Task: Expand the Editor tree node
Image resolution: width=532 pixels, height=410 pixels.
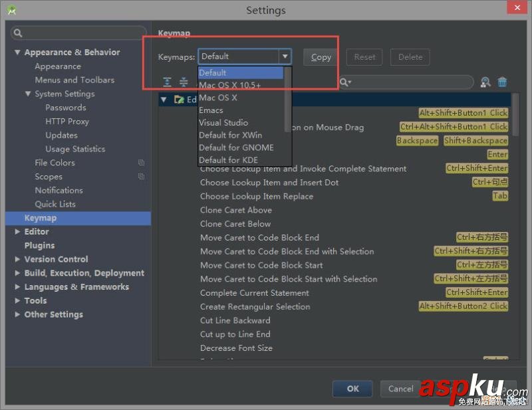Action: pyautogui.click(x=17, y=231)
